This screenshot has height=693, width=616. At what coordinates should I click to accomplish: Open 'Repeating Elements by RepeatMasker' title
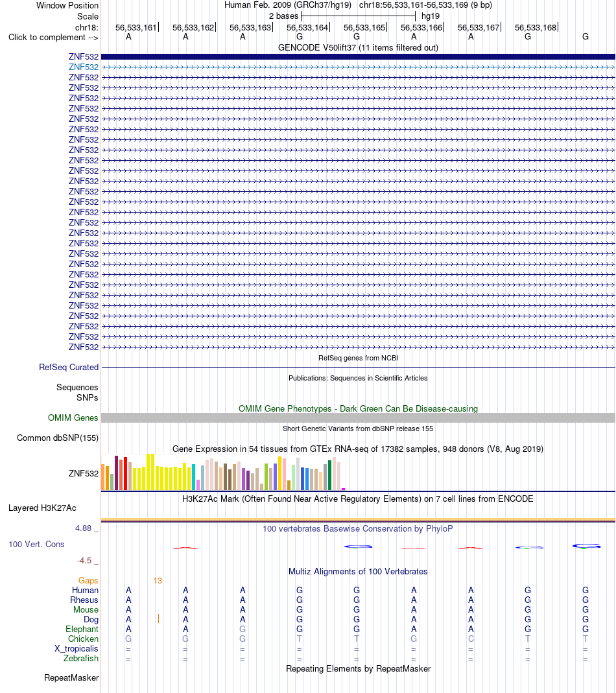(x=358, y=669)
